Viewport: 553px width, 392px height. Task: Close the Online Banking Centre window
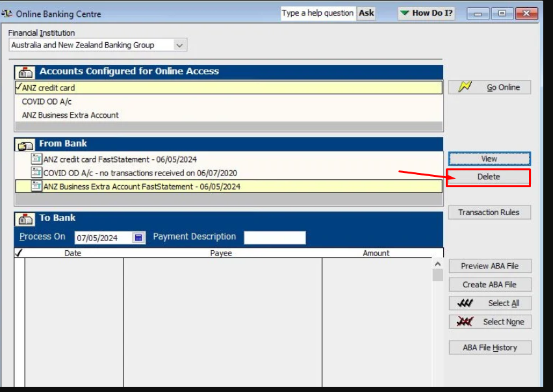[x=526, y=14]
